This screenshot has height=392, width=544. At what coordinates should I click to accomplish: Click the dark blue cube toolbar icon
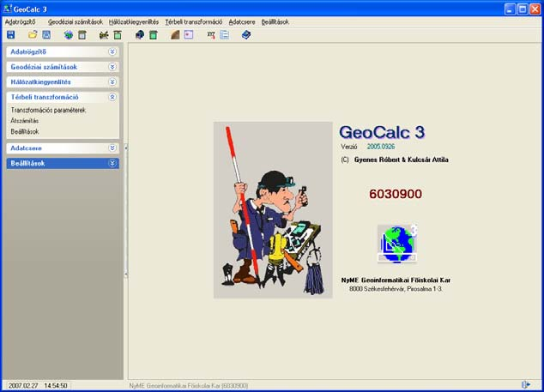click(140, 34)
